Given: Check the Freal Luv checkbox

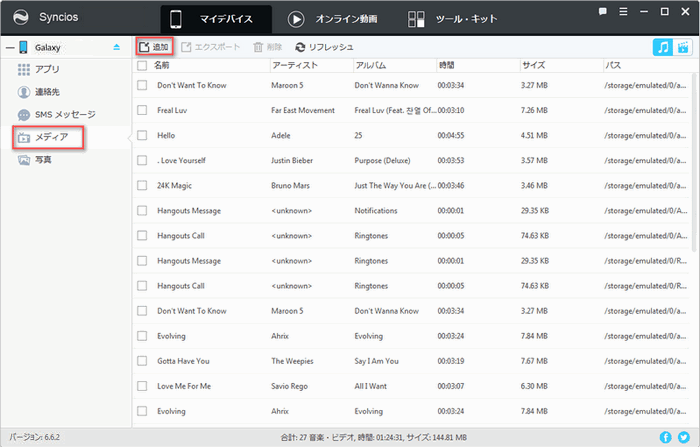Looking at the screenshot, I should click(x=142, y=110).
